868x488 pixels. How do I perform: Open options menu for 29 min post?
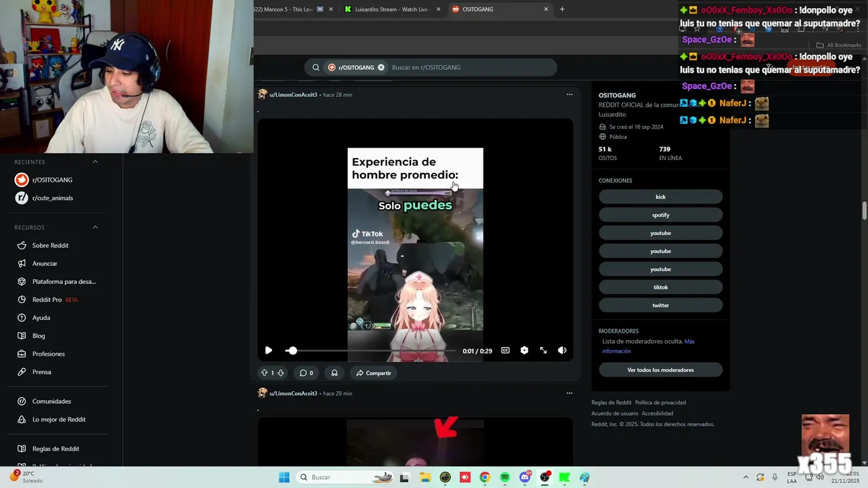coord(570,393)
